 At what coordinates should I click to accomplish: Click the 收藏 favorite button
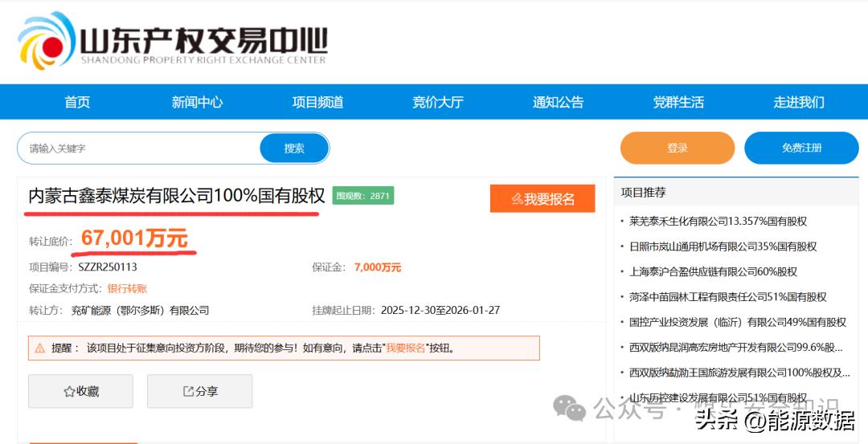pyautogui.click(x=81, y=392)
